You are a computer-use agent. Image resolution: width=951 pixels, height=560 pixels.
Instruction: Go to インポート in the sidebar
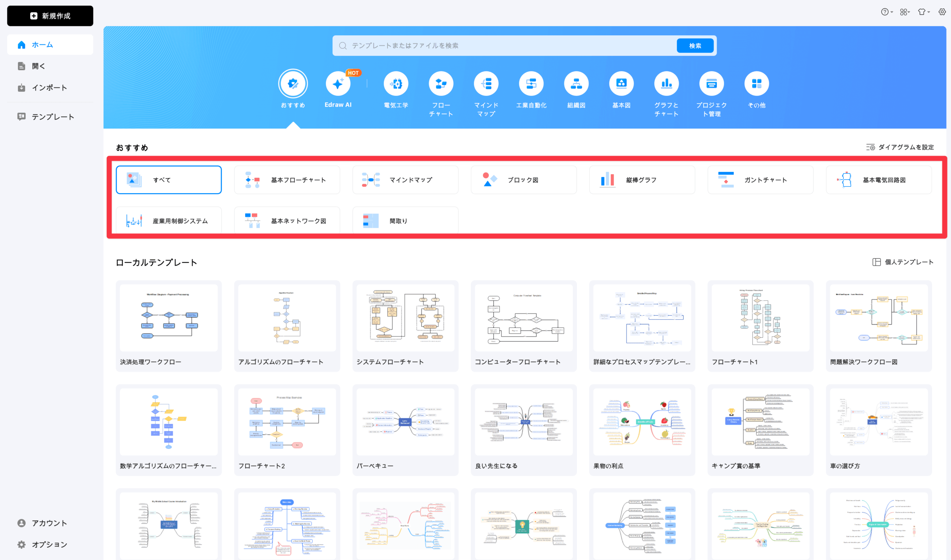tap(49, 88)
